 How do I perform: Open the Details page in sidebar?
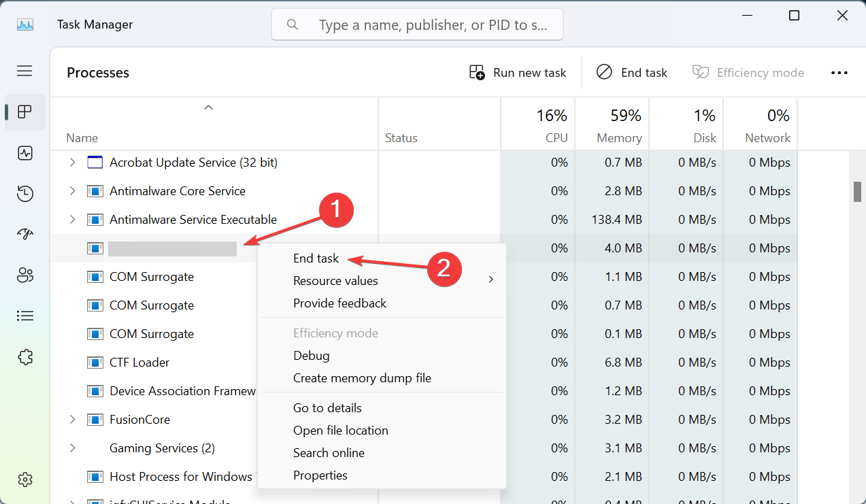coord(24,316)
